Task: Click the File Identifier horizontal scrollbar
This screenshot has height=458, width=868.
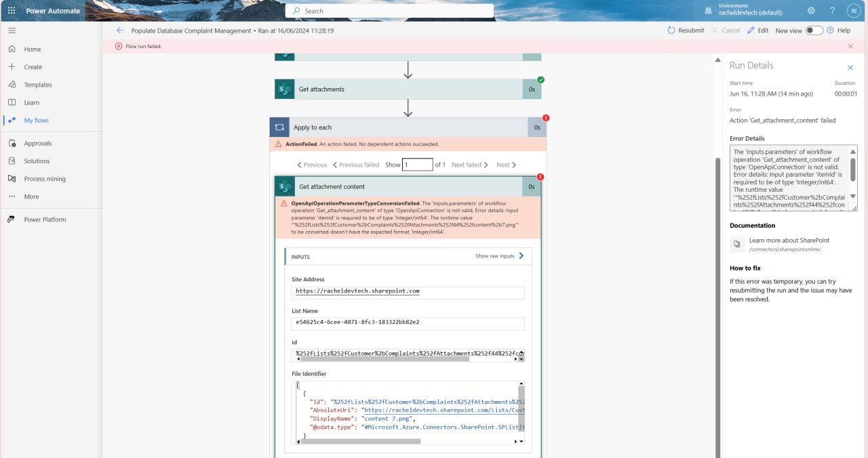Action: [361, 441]
